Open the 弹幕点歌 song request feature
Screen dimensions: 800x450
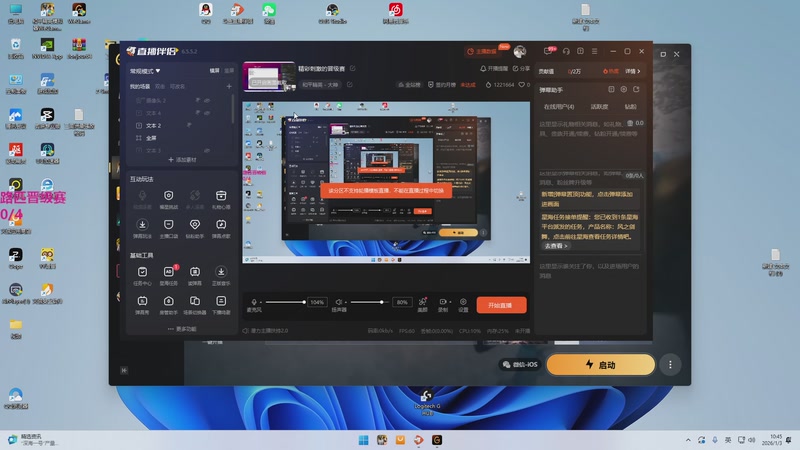coord(221,228)
